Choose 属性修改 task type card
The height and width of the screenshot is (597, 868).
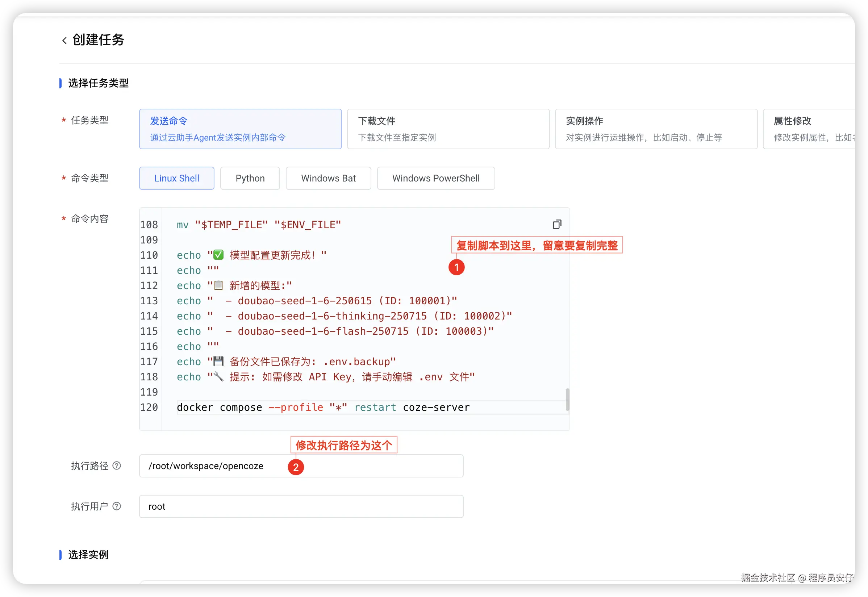(808, 129)
